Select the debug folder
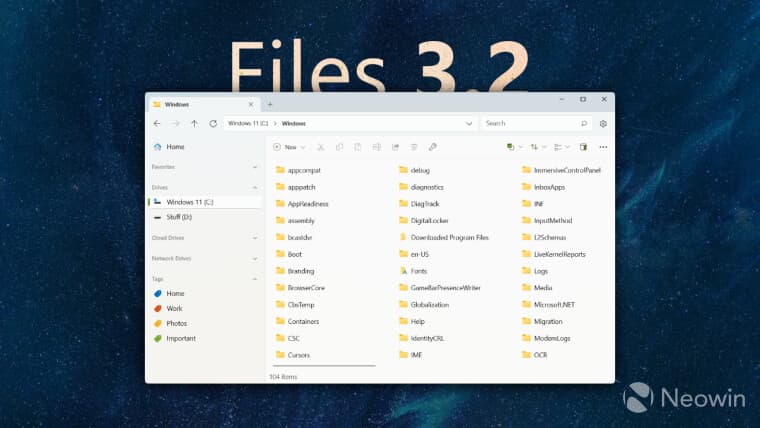The image size is (760, 428). coord(414,170)
